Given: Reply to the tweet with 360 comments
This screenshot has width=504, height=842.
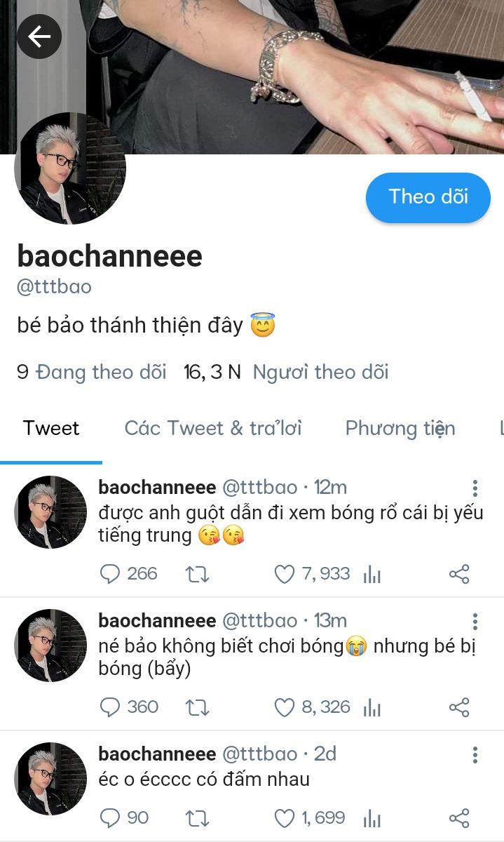Looking at the screenshot, I should [110, 707].
